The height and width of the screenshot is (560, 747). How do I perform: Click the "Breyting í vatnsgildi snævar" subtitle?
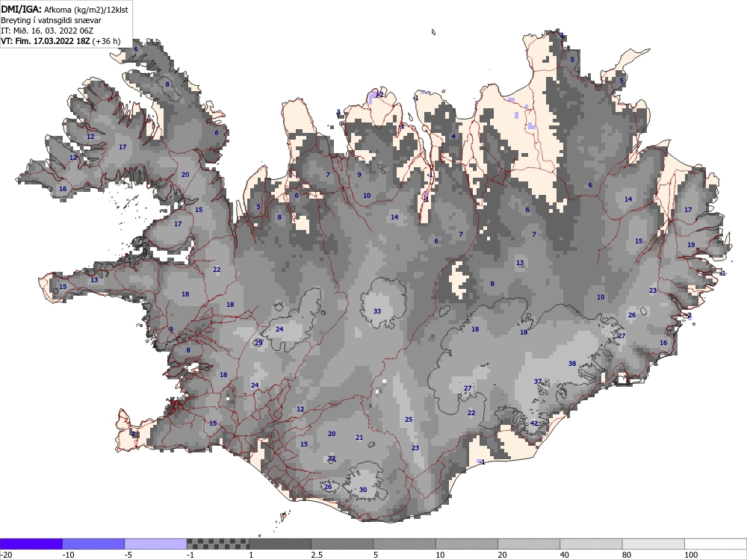coord(51,20)
